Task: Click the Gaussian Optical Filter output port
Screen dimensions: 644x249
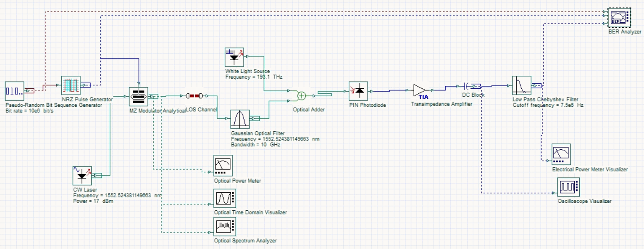Action: 255,119
